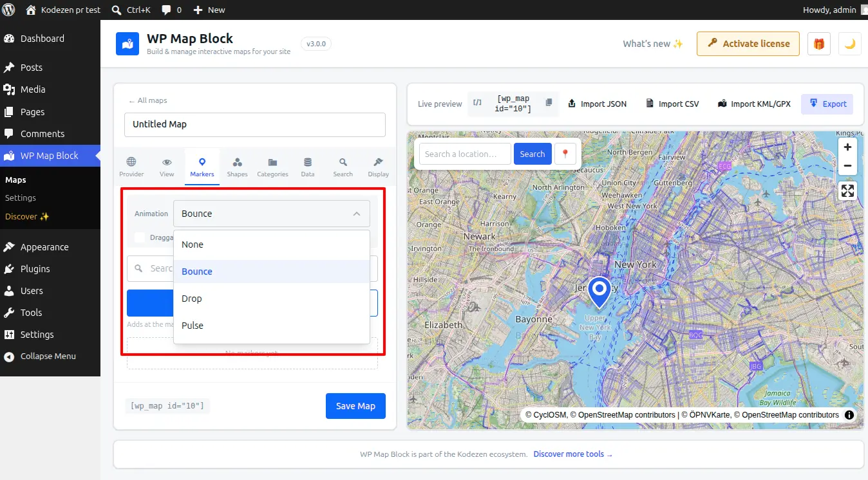Switch to the Data tab

coord(308,167)
